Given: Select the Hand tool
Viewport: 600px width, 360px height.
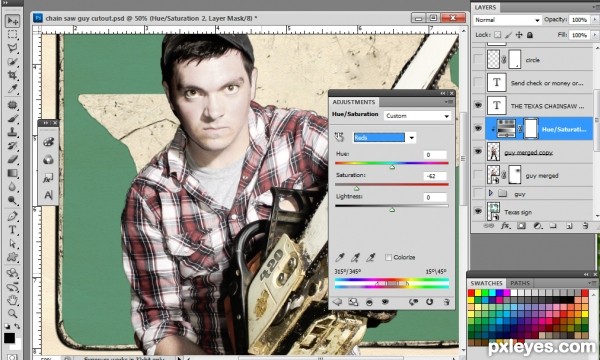Looking at the screenshot, I should pos(12,299).
